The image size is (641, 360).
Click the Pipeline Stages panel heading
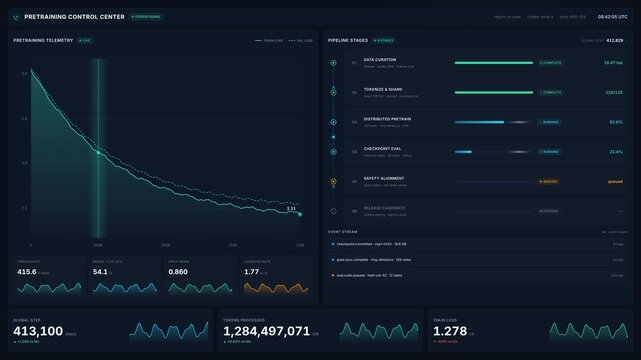pyautogui.click(x=348, y=40)
